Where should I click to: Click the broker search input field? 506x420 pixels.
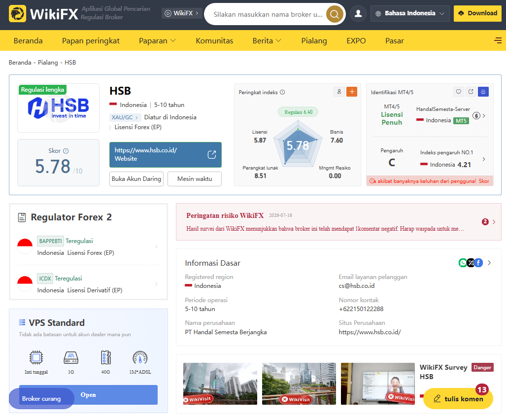coord(268,14)
